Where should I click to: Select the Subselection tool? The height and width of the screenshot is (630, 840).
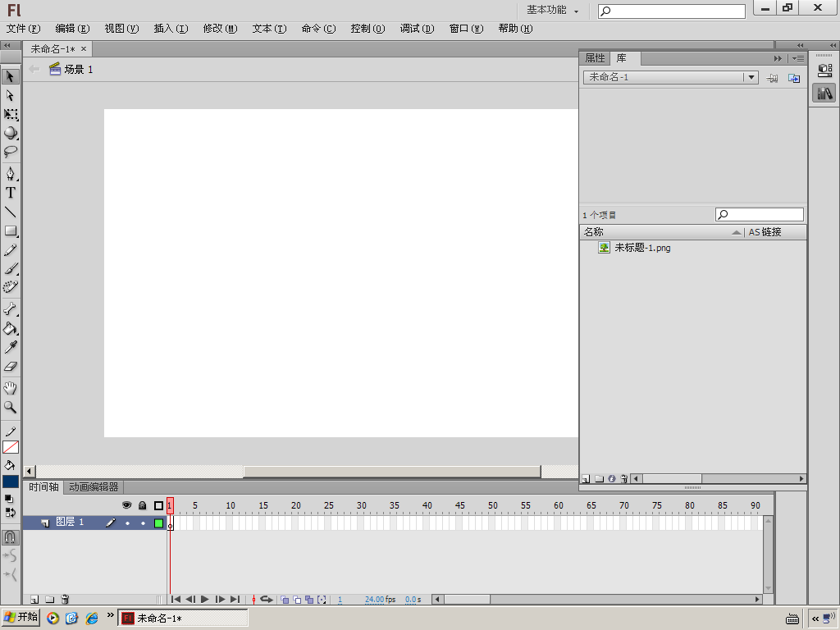10,95
